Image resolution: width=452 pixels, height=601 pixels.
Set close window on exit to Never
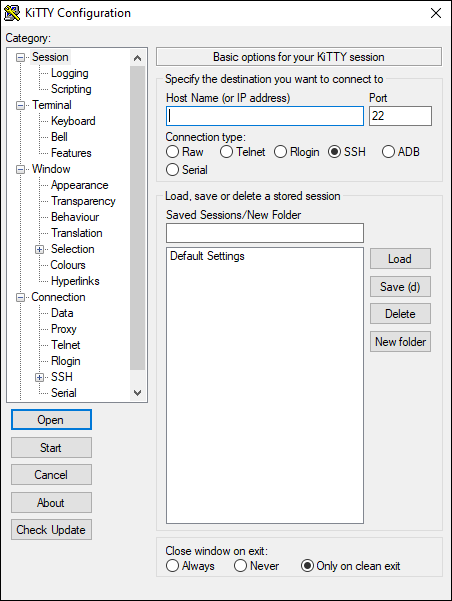(x=256, y=566)
